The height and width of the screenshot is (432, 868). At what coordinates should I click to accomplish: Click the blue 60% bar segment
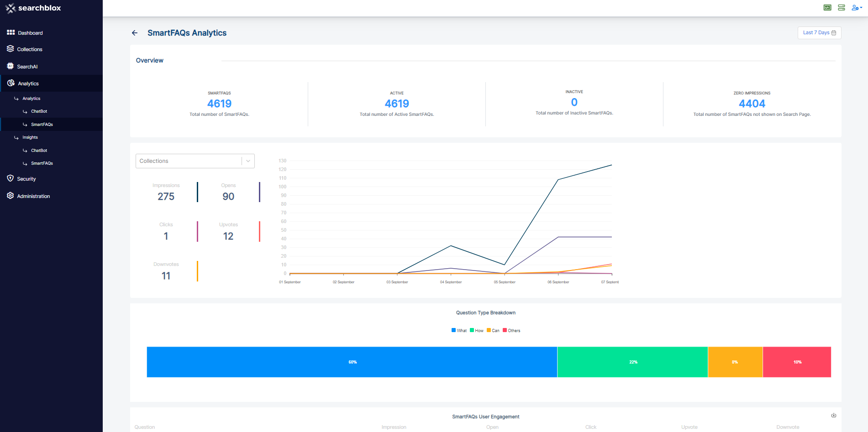coord(352,362)
